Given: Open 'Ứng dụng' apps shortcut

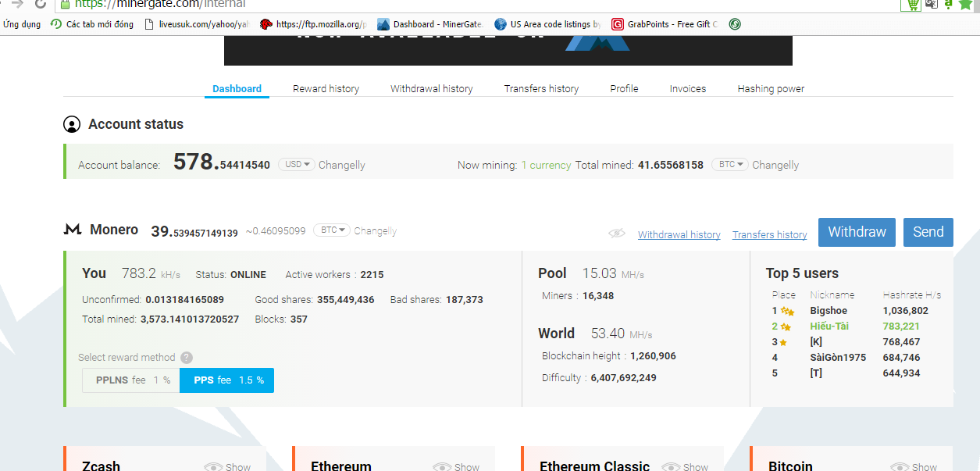Looking at the screenshot, I should (x=21, y=24).
